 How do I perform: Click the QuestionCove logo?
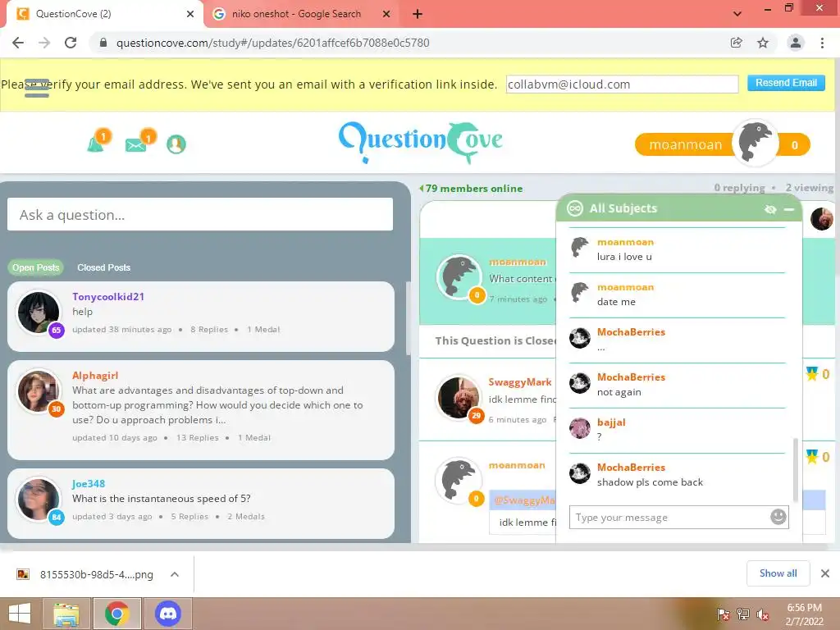tap(421, 142)
